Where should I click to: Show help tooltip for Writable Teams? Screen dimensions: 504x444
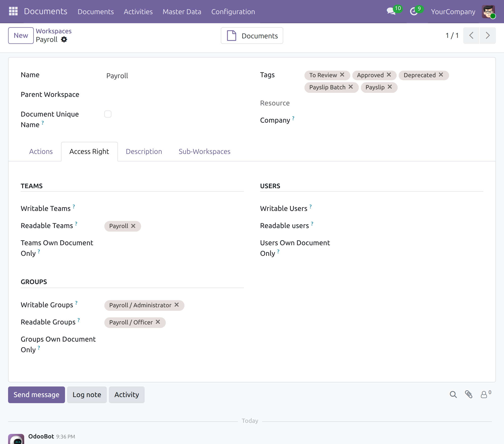pos(74,206)
